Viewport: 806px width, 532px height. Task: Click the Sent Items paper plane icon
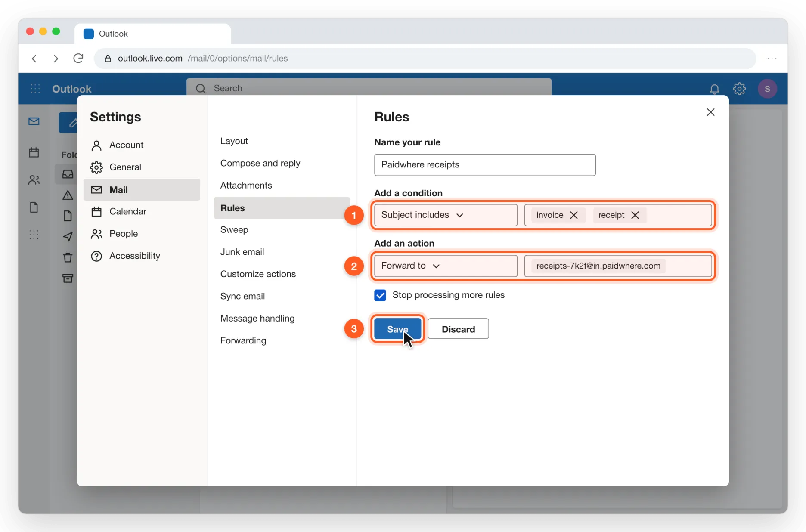pyautogui.click(x=68, y=236)
